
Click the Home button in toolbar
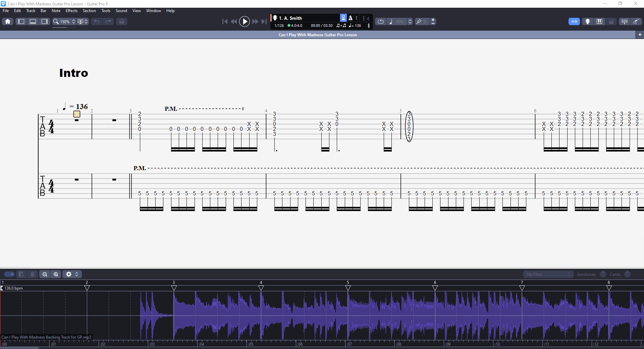[8, 21]
